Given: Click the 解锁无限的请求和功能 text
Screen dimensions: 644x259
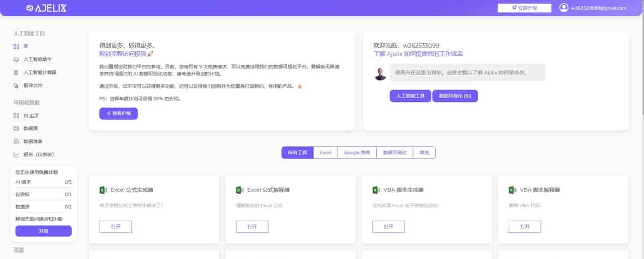Looking at the screenshot, I should click(x=39, y=219).
